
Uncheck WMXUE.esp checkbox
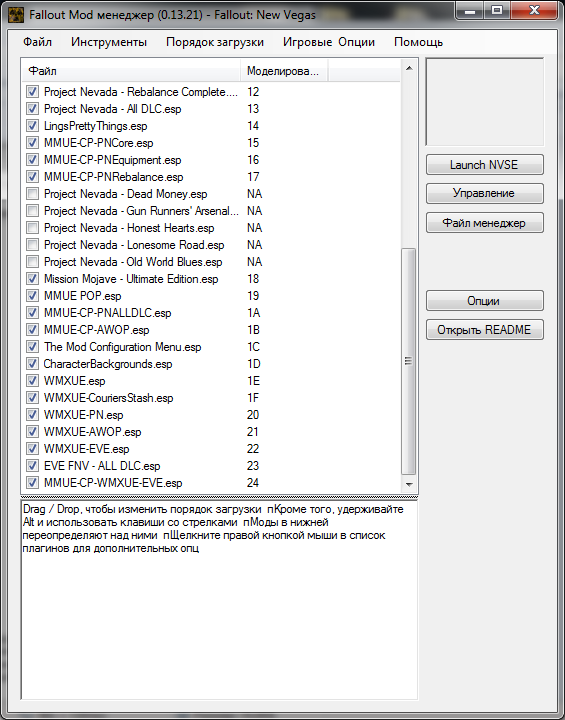32,381
